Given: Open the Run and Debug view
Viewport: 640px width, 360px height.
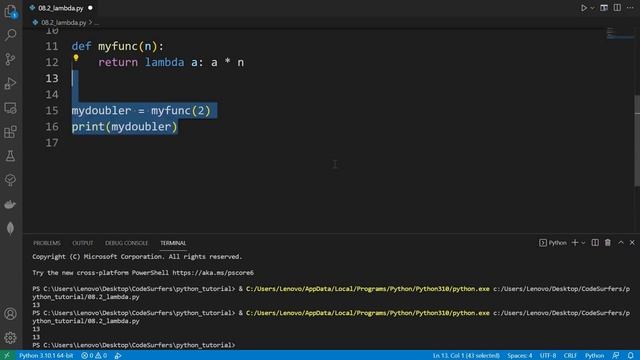Looking at the screenshot, I should pos(10,83).
